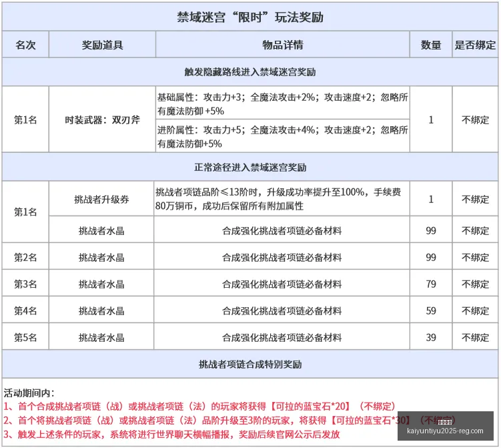Select the 名次 column header
This screenshot has height=448, width=501.
(25, 45)
